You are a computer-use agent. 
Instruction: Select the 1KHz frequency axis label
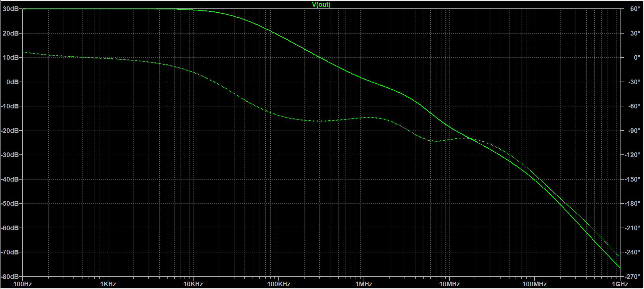pyautogui.click(x=108, y=284)
